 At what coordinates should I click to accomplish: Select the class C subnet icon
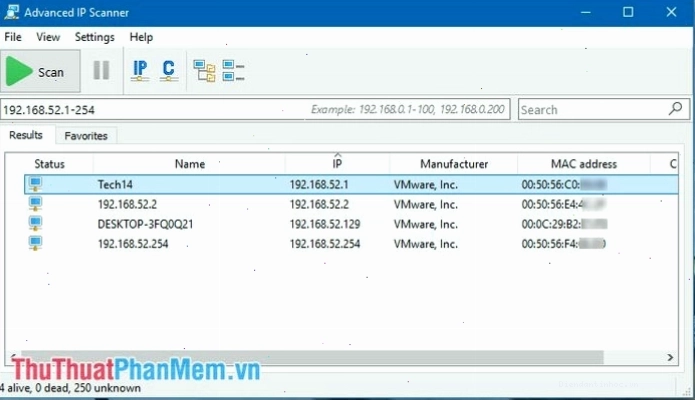(168, 70)
